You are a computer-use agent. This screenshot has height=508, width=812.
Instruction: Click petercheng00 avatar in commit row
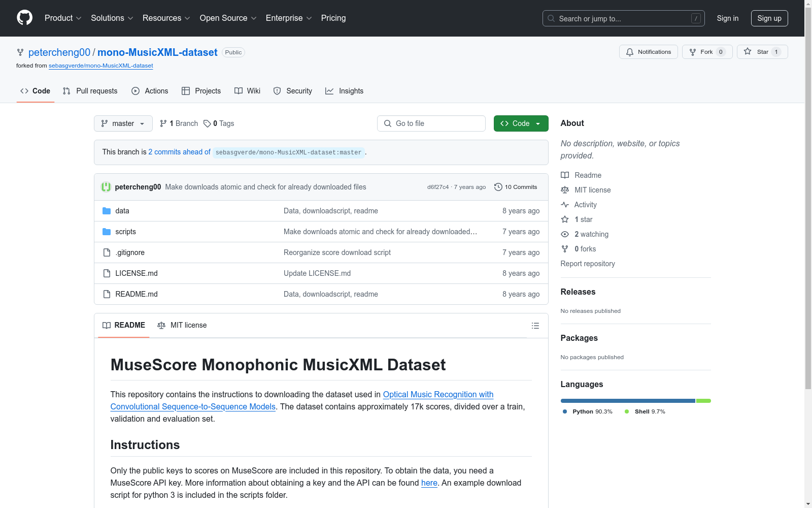click(x=106, y=187)
